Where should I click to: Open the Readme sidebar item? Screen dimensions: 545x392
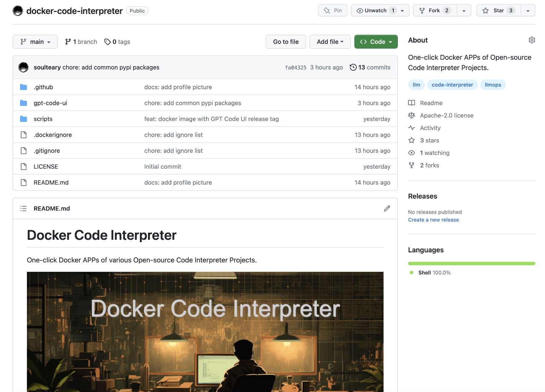(425, 103)
